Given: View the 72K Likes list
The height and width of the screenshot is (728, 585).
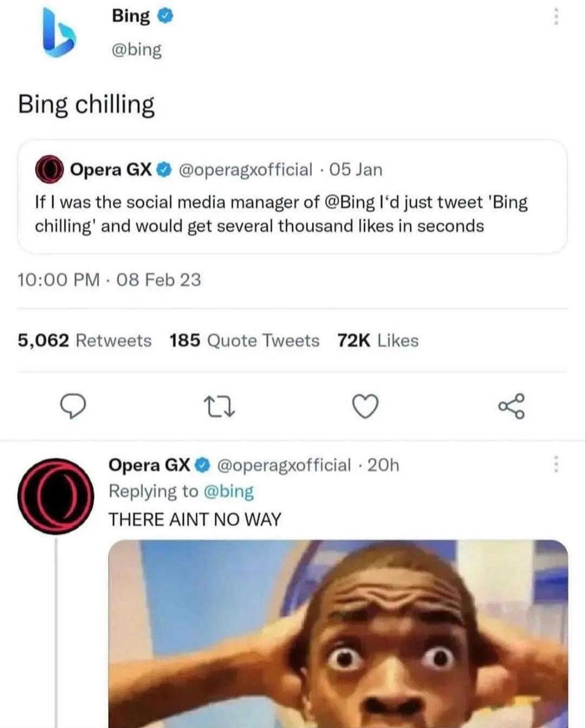Looking at the screenshot, I should (378, 340).
